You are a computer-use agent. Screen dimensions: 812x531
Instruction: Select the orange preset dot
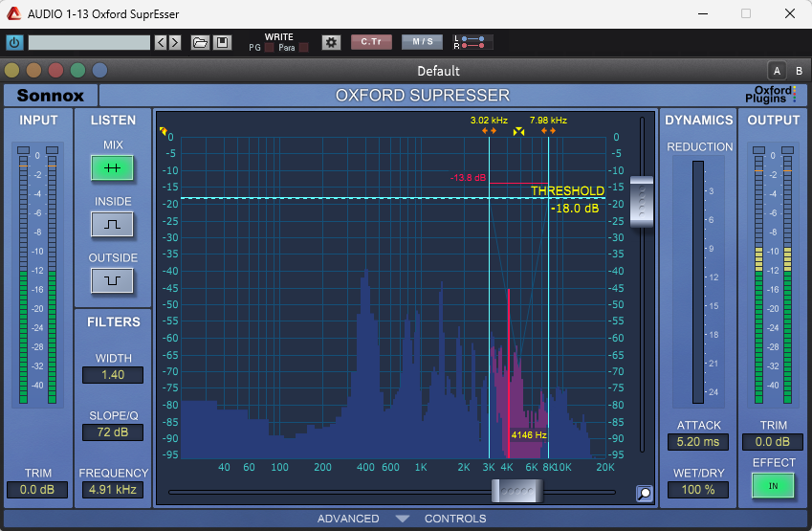point(33,70)
